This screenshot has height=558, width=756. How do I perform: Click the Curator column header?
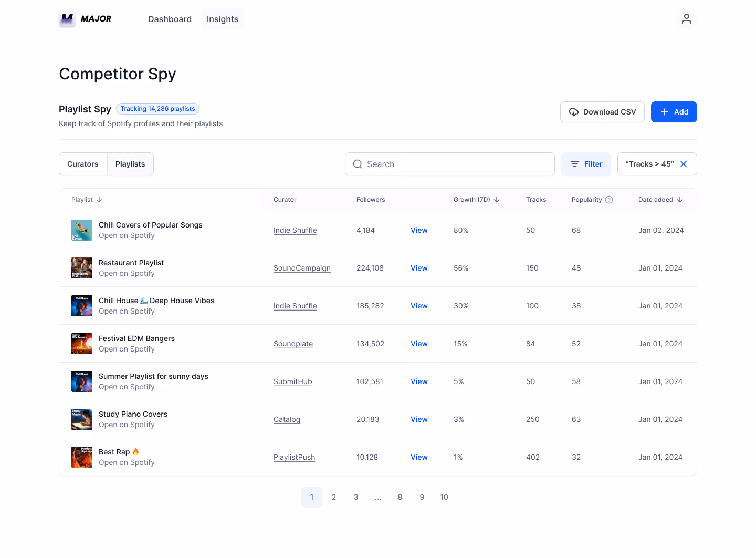[285, 200]
